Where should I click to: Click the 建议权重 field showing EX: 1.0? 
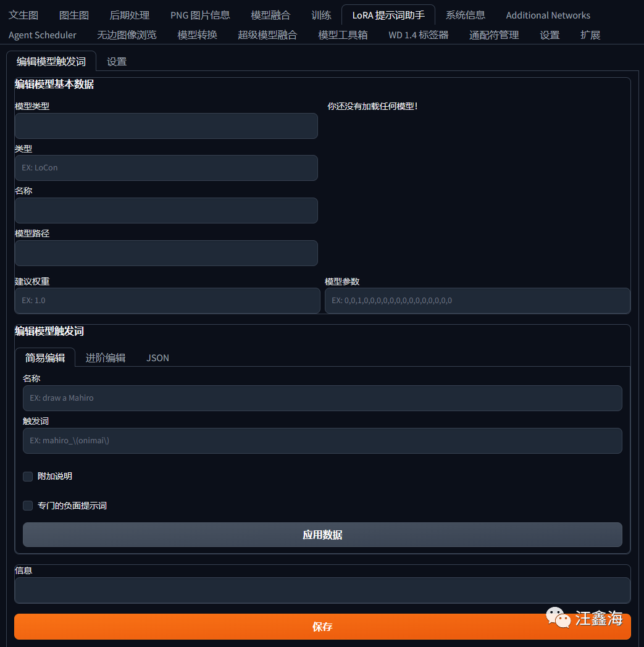tap(167, 301)
